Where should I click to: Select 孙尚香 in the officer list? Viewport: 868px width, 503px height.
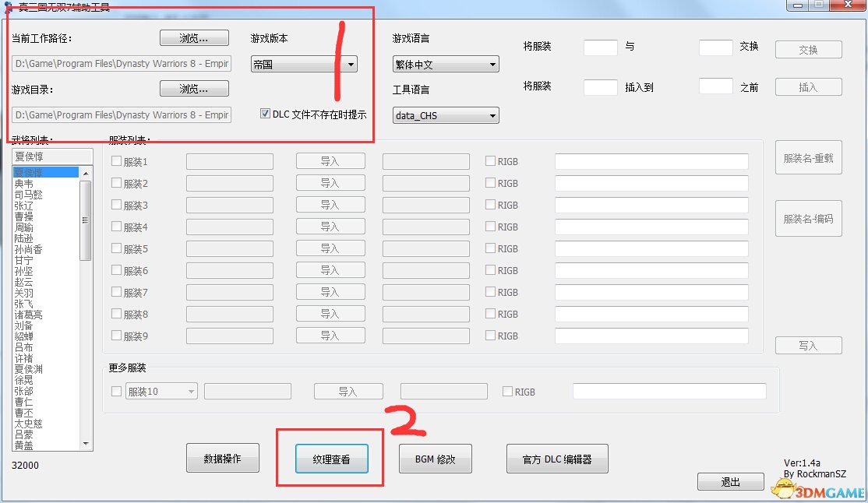point(28,249)
